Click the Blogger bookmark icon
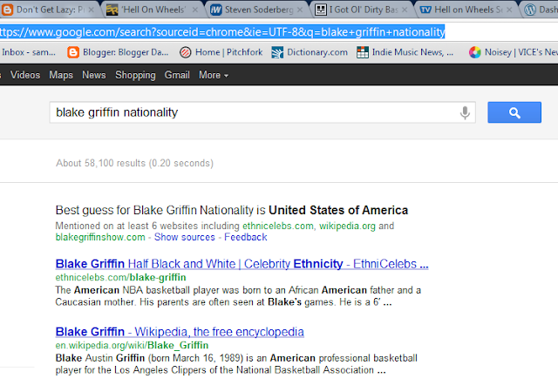 pos(73,52)
